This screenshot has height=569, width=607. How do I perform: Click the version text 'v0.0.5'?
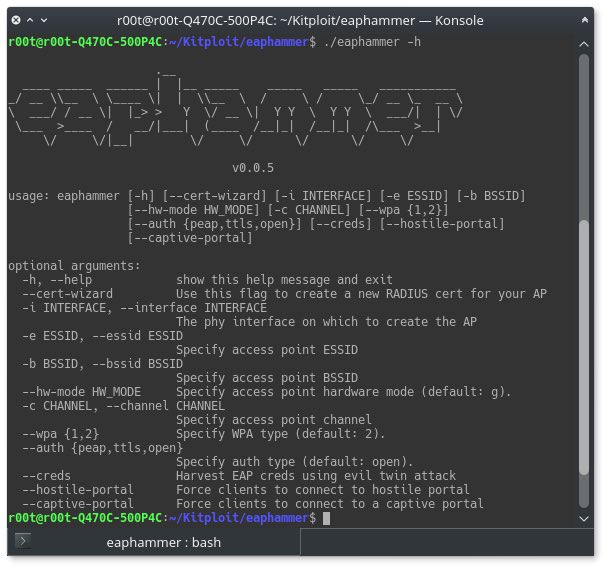[253, 168]
